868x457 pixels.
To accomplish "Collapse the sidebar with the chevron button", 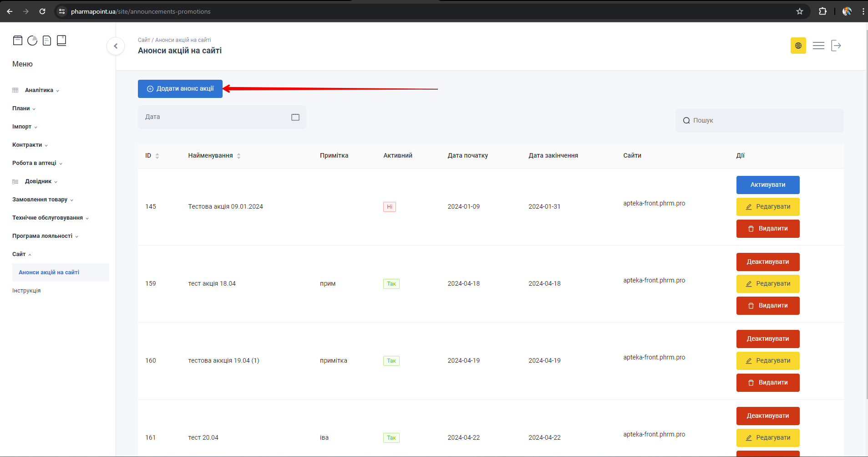I will pyautogui.click(x=116, y=46).
